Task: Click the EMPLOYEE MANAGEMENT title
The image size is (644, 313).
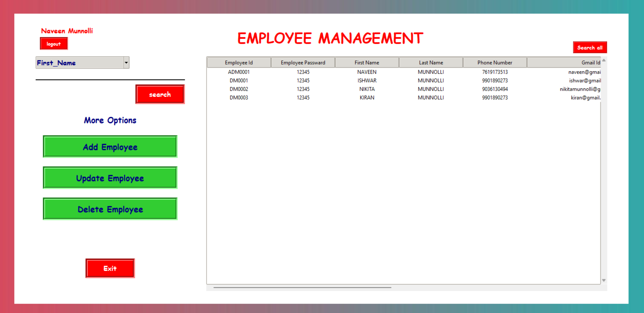Action: coord(330,38)
